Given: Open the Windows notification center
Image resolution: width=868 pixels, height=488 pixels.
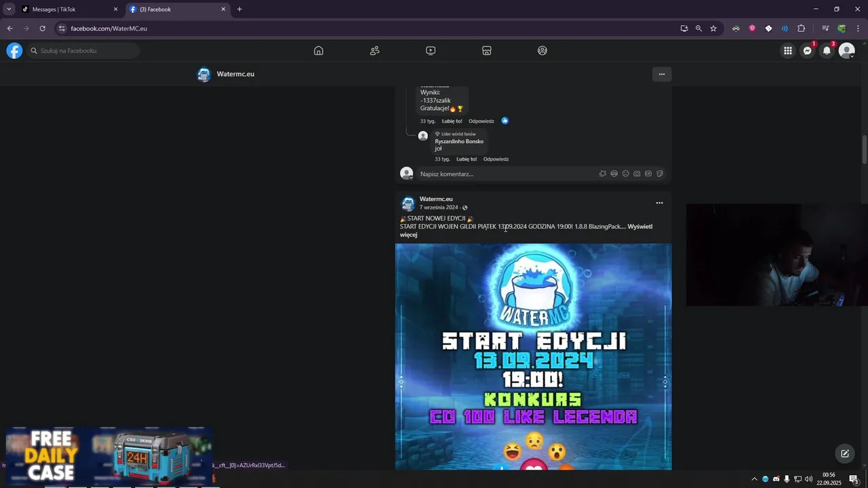Looking at the screenshot, I should [854, 479].
